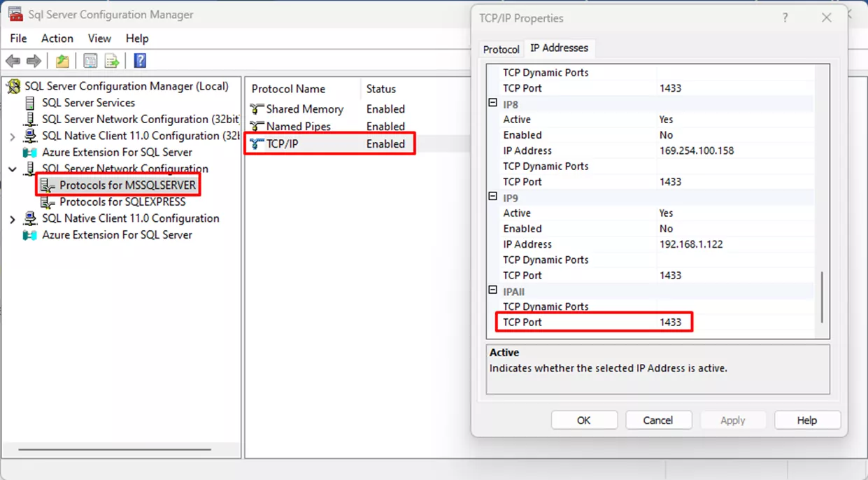The height and width of the screenshot is (480, 868).
Task: Open the Action menu
Action: pyautogui.click(x=57, y=38)
